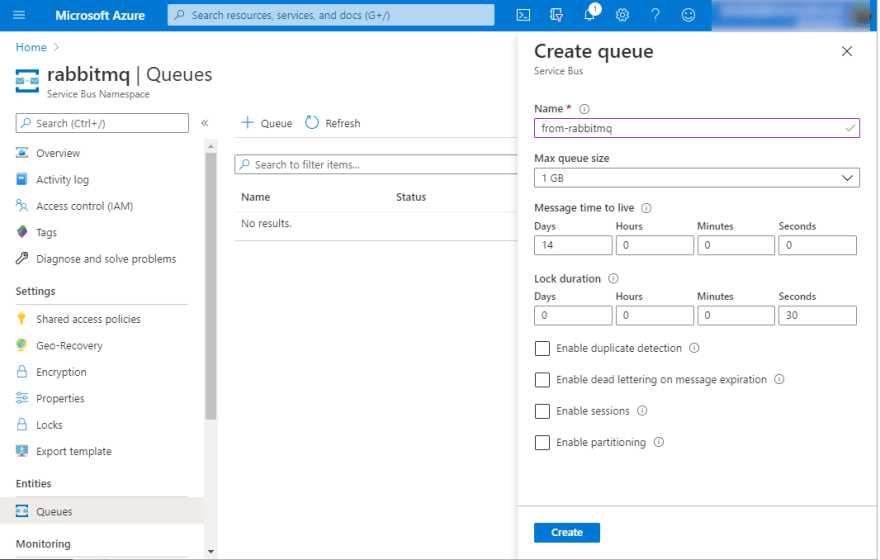Click Lock duration Minutes field
Screen dimensions: 880x560
pyautogui.click(x=736, y=315)
